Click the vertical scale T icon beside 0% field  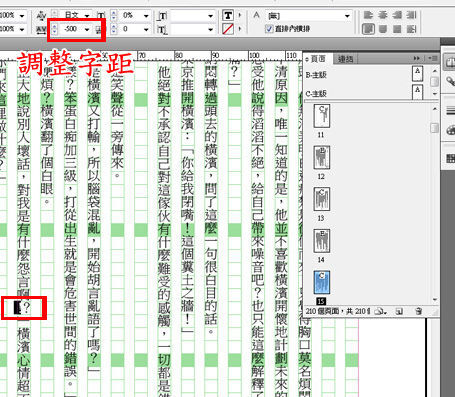point(101,15)
